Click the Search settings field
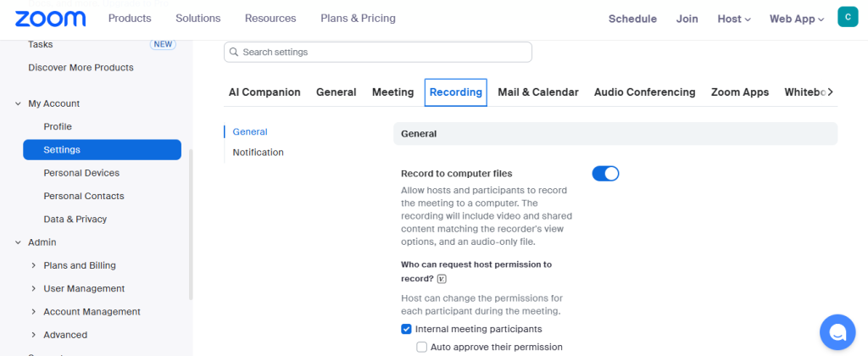The width and height of the screenshot is (868, 356). pyautogui.click(x=378, y=52)
